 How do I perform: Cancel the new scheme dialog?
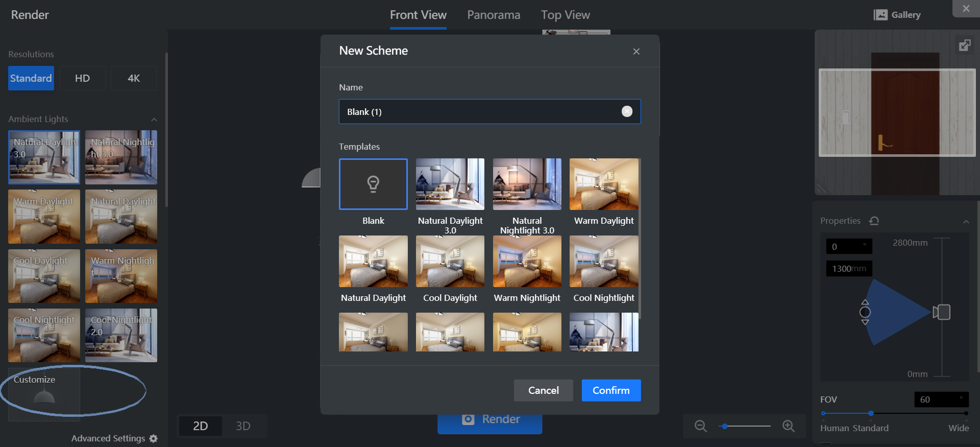[x=543, y=390]
